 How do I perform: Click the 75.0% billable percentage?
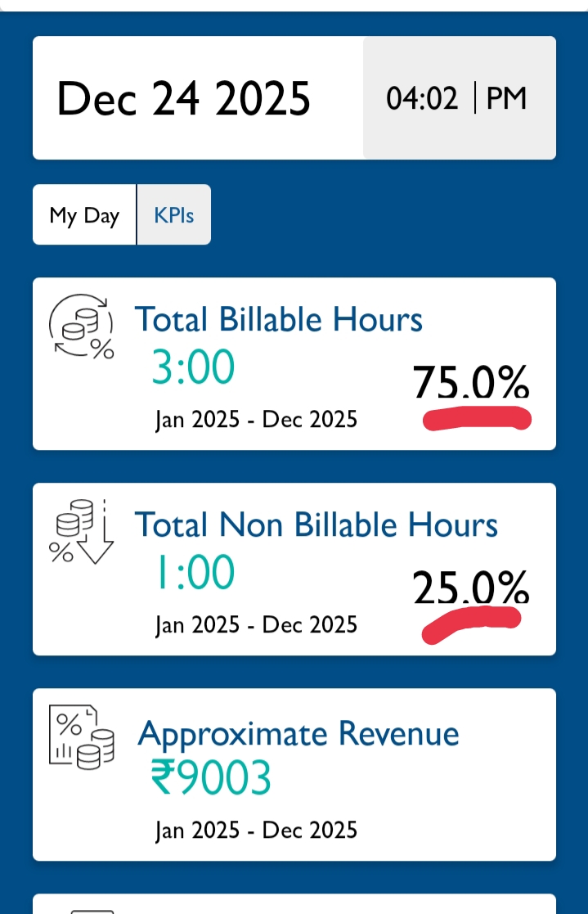tap(470, 381)
